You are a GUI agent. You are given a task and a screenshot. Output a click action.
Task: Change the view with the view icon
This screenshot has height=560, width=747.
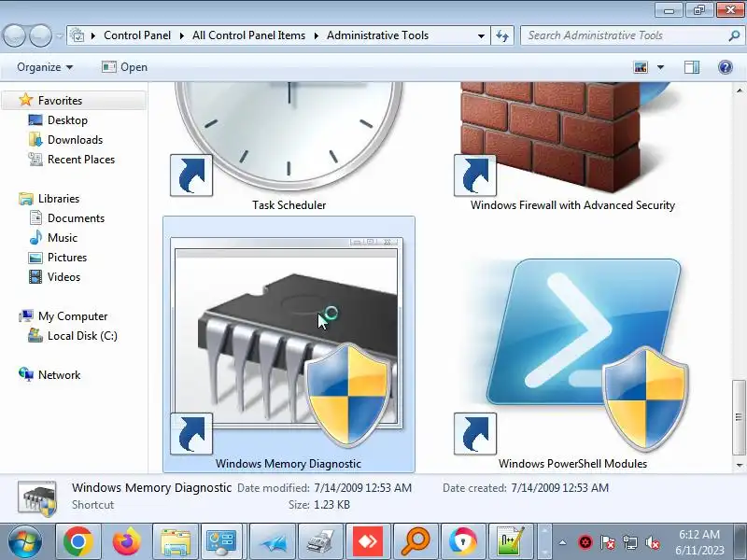[641, 67]
